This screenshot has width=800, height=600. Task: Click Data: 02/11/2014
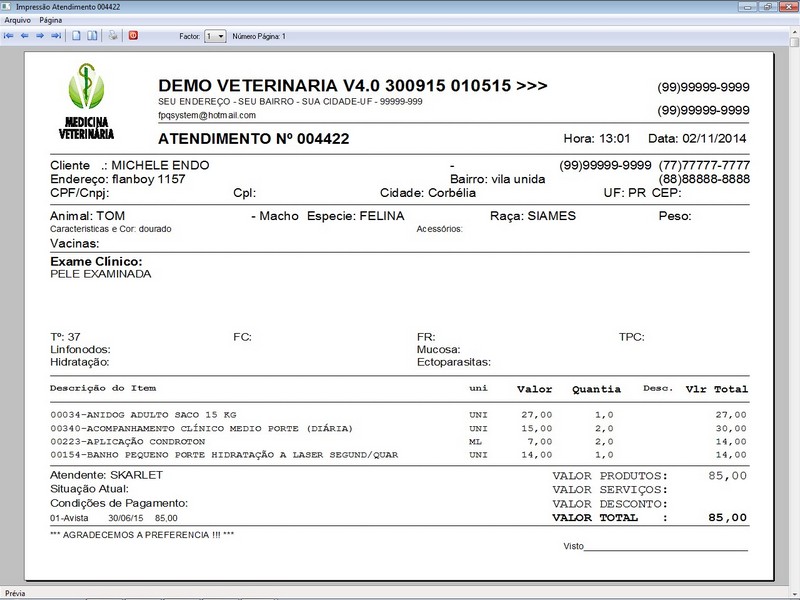tap(697, 138)
